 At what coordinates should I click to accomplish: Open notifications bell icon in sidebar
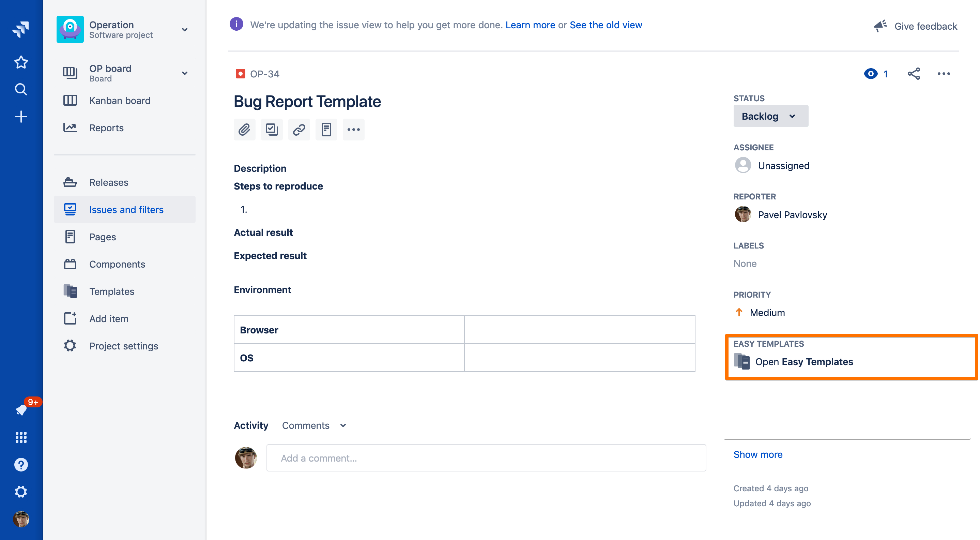click(21, 410)
